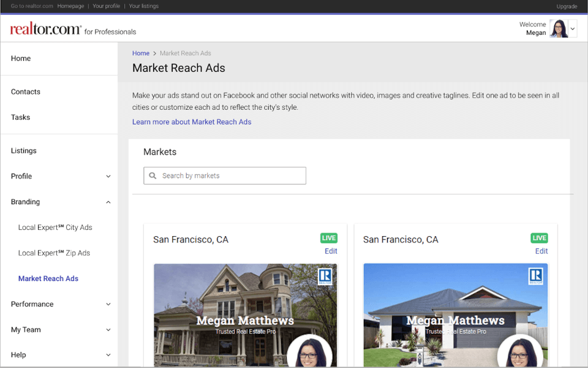Click the LIVE badge on the first San Francisco card
Screen dimensions: 588x368
[x=329, y=238]
